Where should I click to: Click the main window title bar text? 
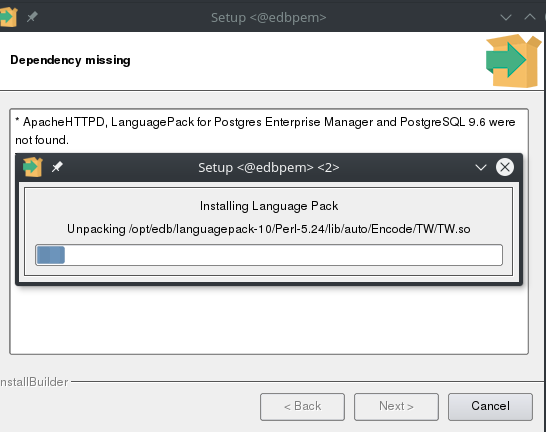coord(268,17)
